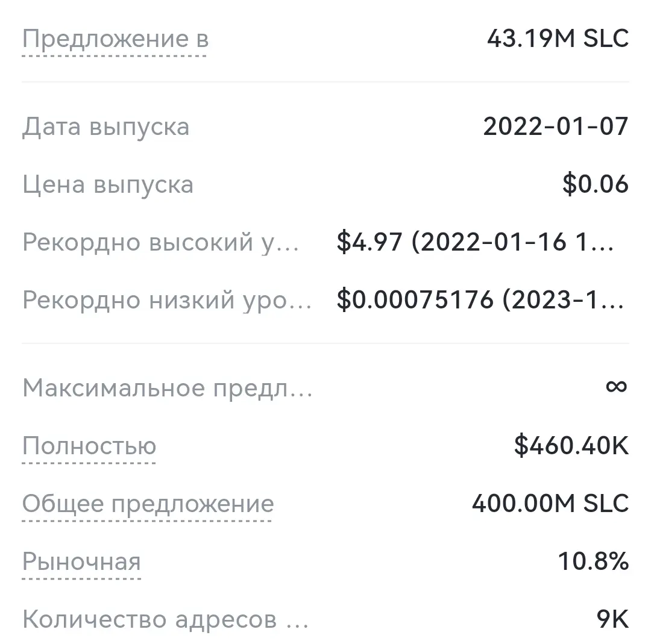This screenshot has width=651, height=644.
Task: Open the 'Предложение в' tooltip label
Action: pyautogui.click(x=115, y=39)
